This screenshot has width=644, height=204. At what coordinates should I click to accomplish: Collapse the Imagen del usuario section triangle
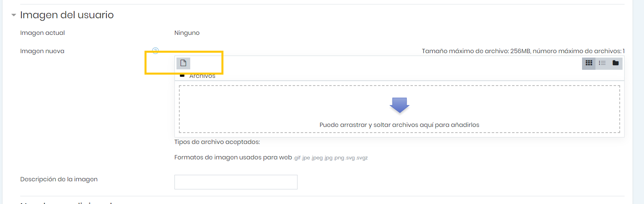click(x=14, y=15)
